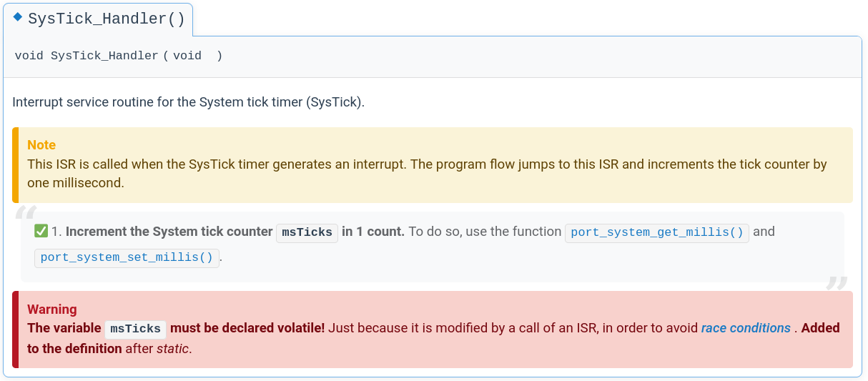
Task: Click the msTicks code label in the warning
Action: (x=135, y=329)
